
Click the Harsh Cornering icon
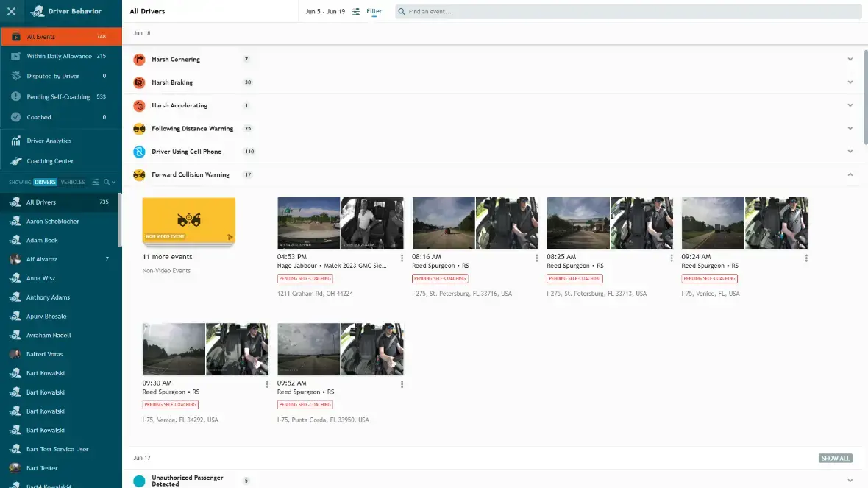pyautogui.click(x=139, y=60)
